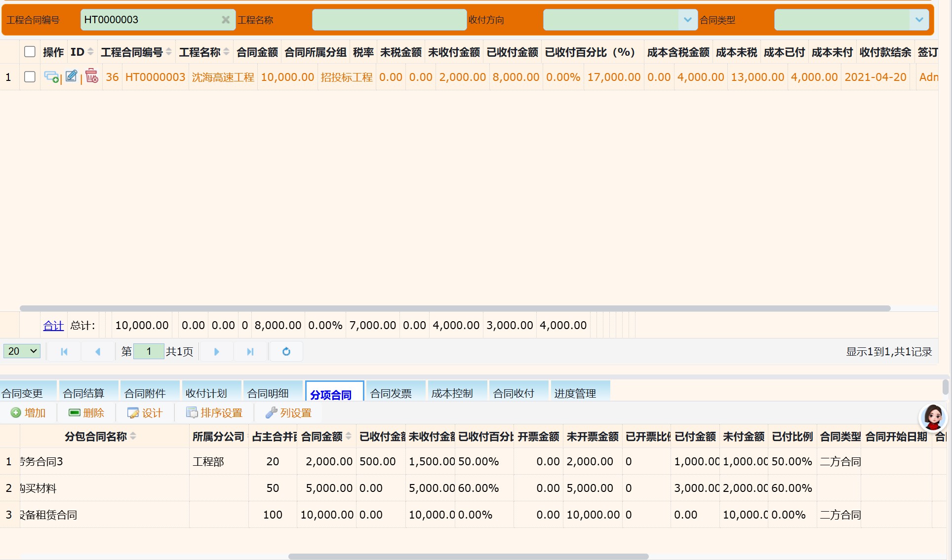Expand the 收付方向 dropdown
The width and height of the screenshot is (952, 560).
pyautogui.click(x=687, y=20)
